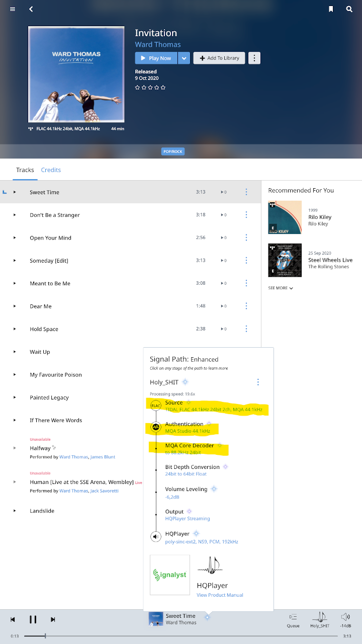Screen dimensions: 362x644
Task: Select the Tracks tab
Action: [x=25, y=170]
